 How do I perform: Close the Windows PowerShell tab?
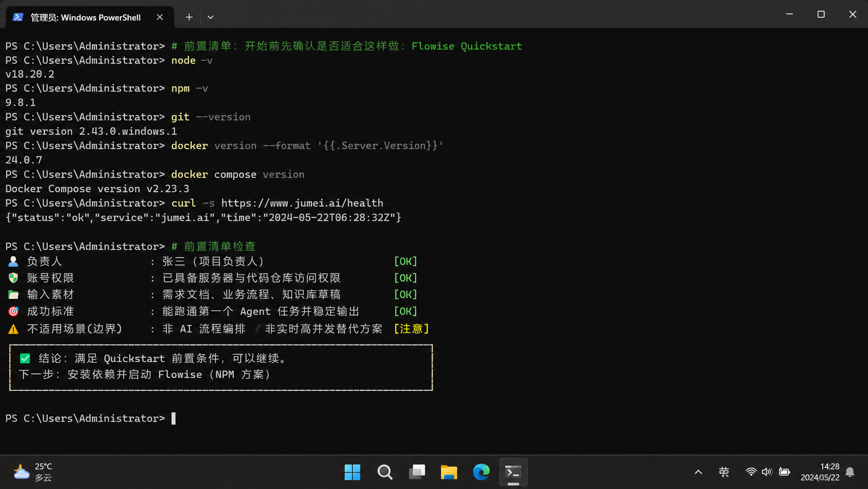[160, 17]
